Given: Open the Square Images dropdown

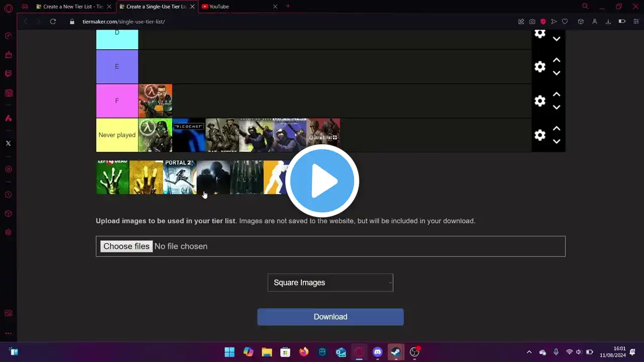Looking at the screenshot, I should pyautogui.click(x=330, y=283).
